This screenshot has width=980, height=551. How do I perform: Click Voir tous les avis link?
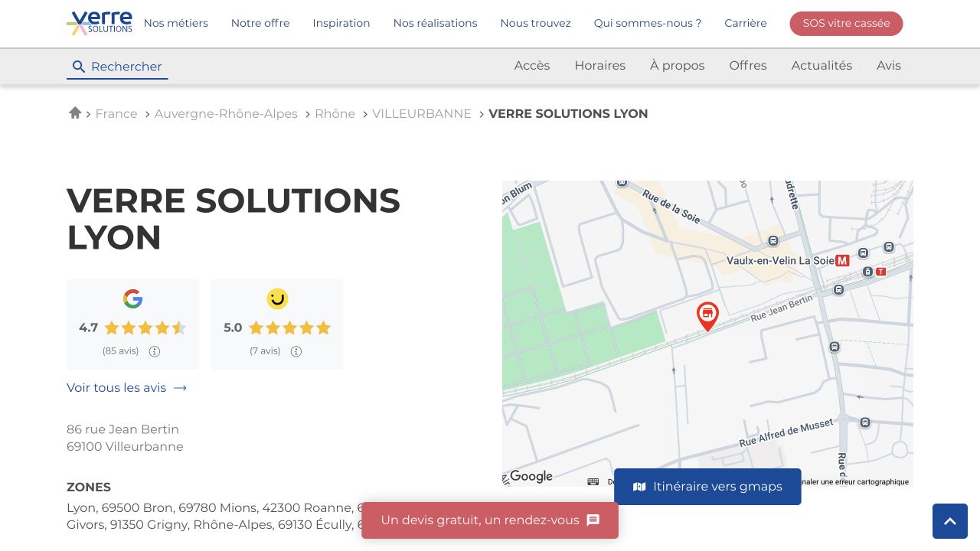point(127,388)
